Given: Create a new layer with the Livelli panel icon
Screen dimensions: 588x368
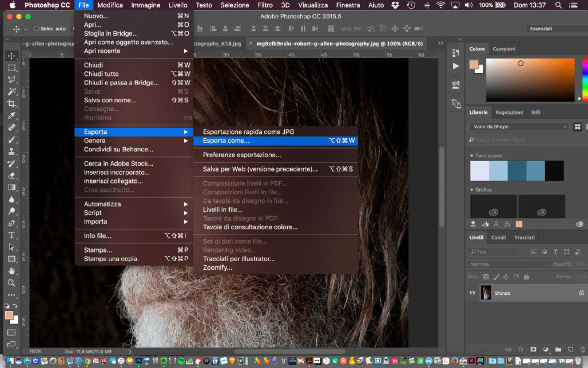Looking at the screenshot, I should (x=570, y=350).
